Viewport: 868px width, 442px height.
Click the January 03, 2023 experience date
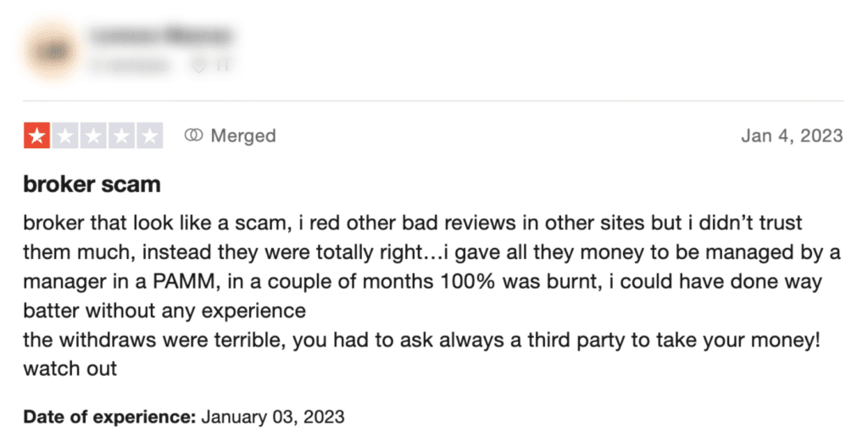point(272,417)
